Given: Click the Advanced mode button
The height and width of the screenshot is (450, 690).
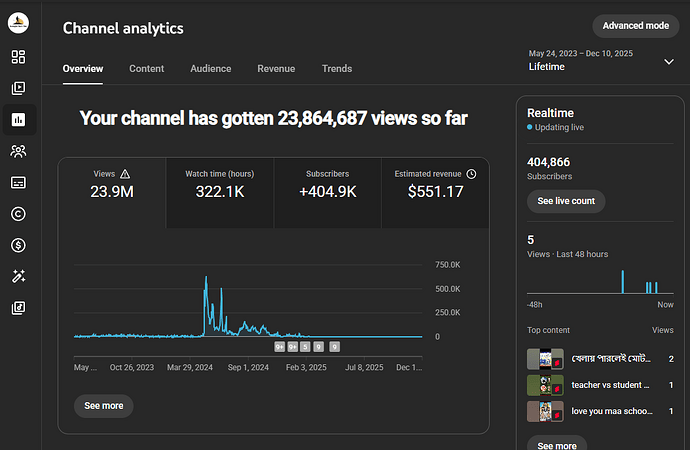Looking at the screenshot, I should coord(635,26).
